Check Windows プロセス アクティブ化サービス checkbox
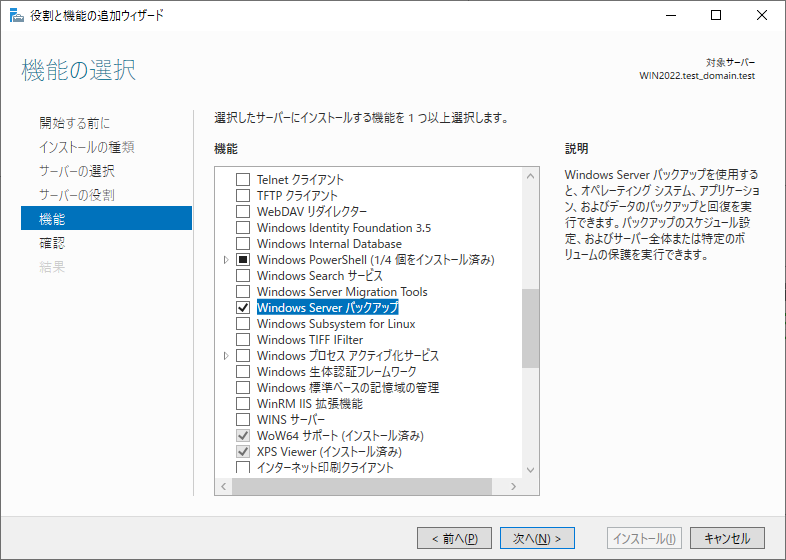 click(x=243, y=355)
